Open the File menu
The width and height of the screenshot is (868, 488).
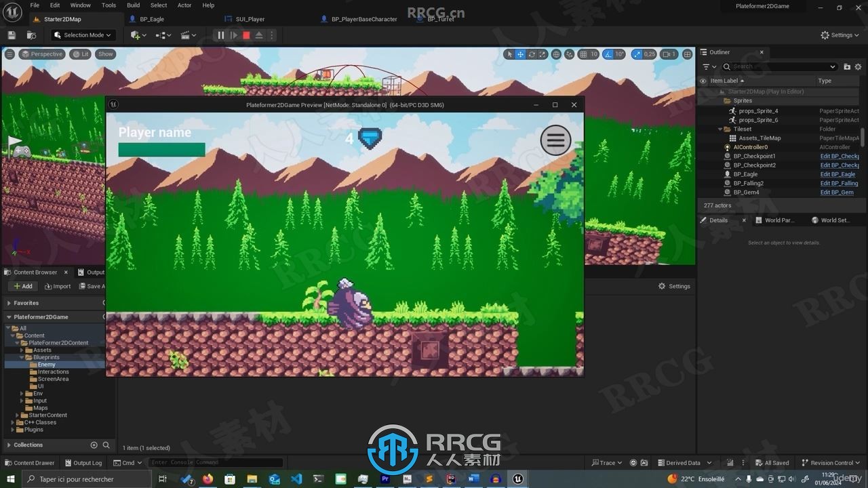[35, 5]
